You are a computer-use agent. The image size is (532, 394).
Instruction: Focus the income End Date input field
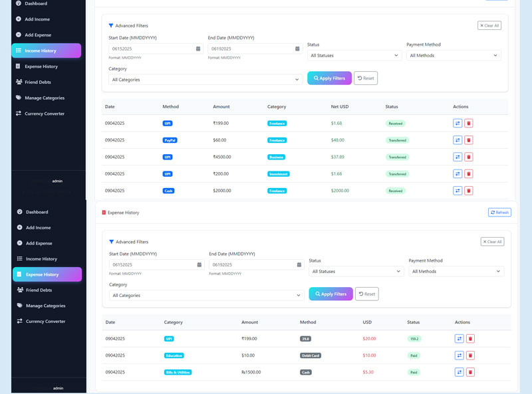point(250,49)
